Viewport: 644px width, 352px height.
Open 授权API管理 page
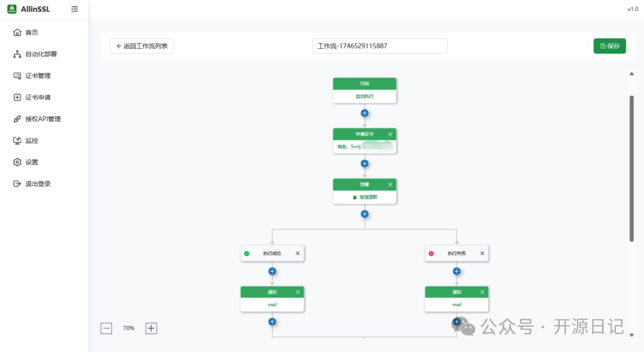pyautogui.click(x=42, y=119)
